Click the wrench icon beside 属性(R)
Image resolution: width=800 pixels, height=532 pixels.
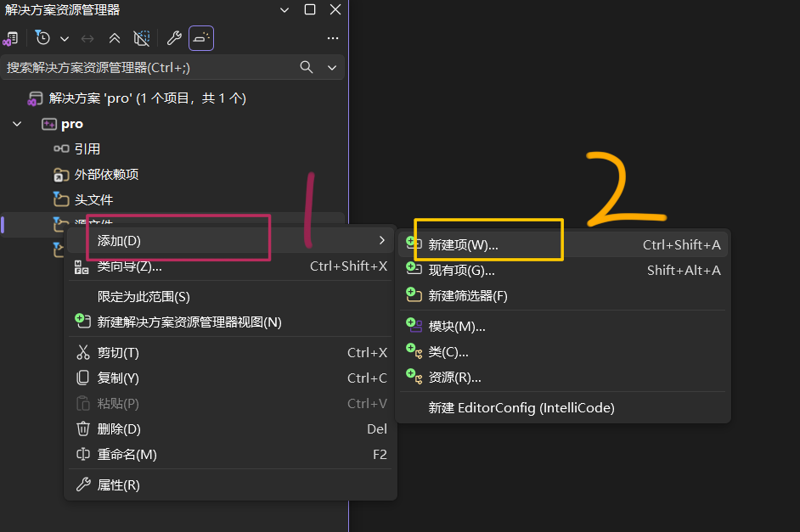tap(82, 484)
